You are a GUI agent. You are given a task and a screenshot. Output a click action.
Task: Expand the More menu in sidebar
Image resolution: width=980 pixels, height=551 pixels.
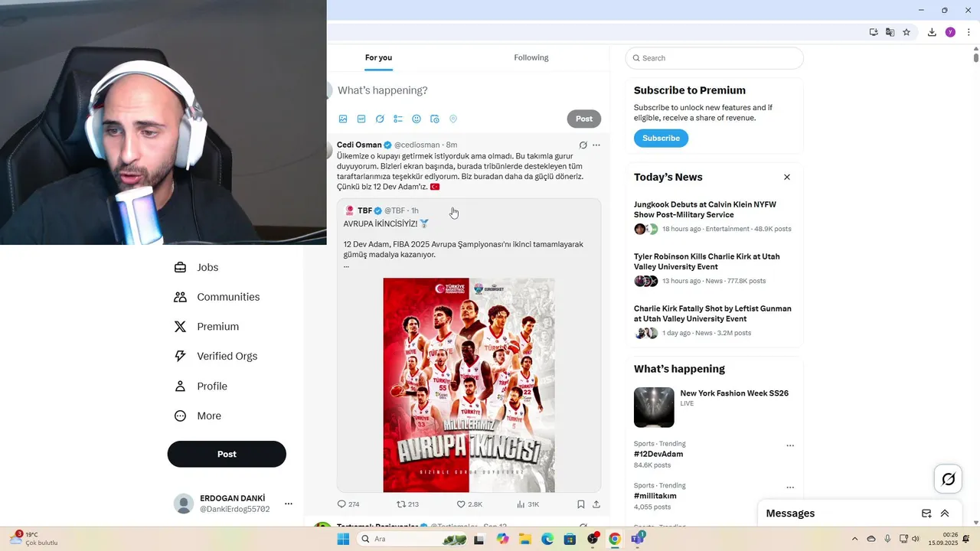coord(198,416)
